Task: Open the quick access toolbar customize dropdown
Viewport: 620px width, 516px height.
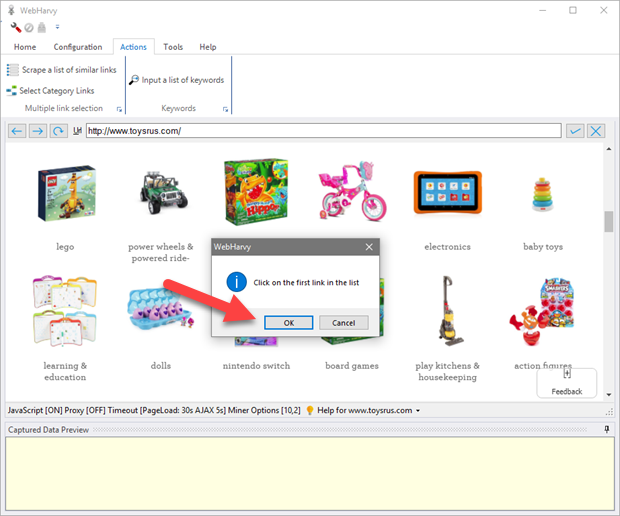Action: 57,27
